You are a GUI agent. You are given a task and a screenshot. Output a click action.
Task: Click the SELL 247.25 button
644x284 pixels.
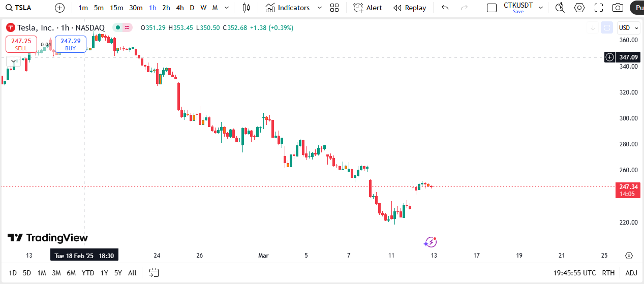point(21,44)
